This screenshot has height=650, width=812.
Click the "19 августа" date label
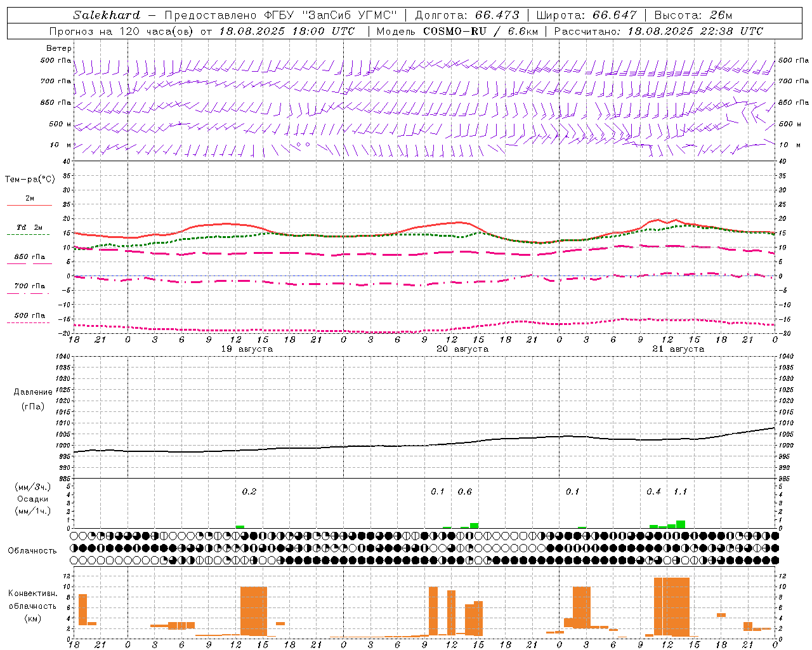tap(247, 348)
